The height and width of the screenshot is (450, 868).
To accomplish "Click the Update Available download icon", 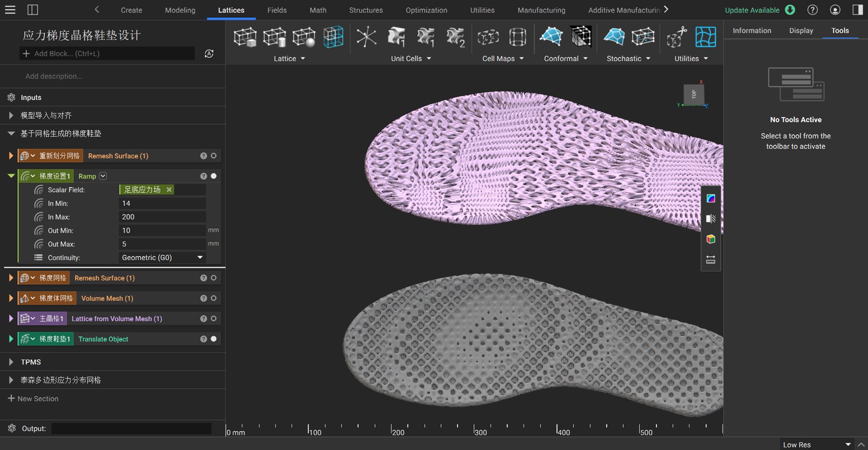I will 790,10.
